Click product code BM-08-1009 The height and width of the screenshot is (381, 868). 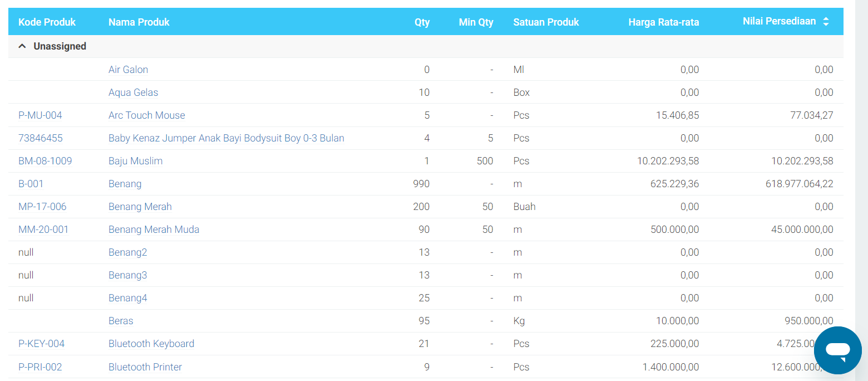pyautogui.click(x=45, y=161)
